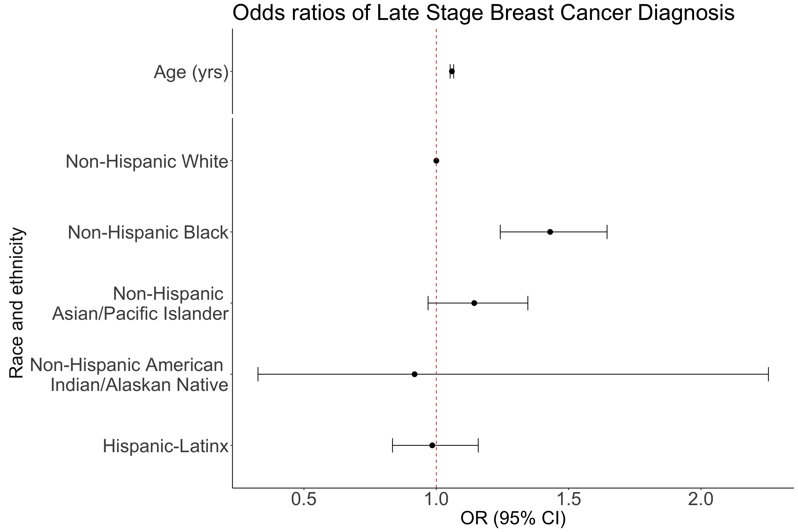Click the Age (yrs) data point

point(452,71)
